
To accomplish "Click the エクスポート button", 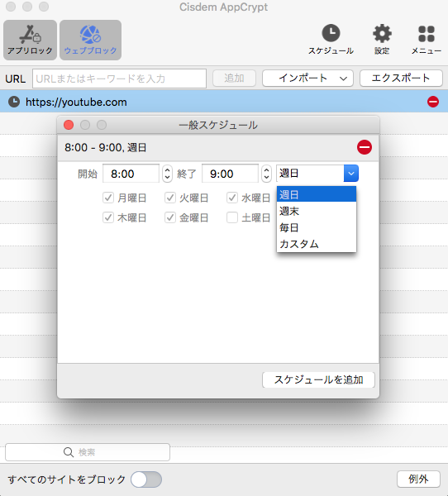I will click(401, 79).
